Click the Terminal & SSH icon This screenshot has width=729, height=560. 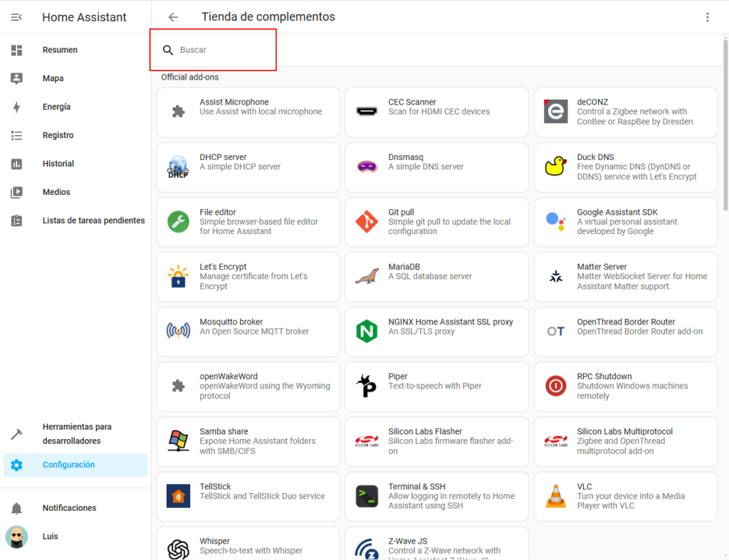pos(367,496)
